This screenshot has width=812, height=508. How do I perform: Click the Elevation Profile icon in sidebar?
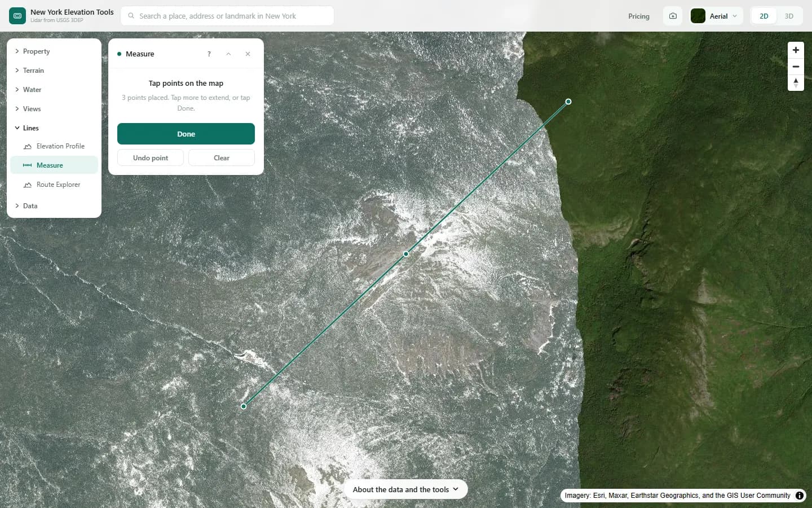[x=28, y=146]
